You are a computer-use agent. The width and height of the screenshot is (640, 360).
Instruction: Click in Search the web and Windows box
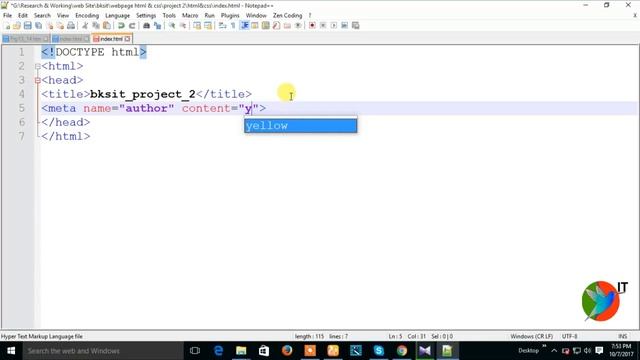coord(103,351)
